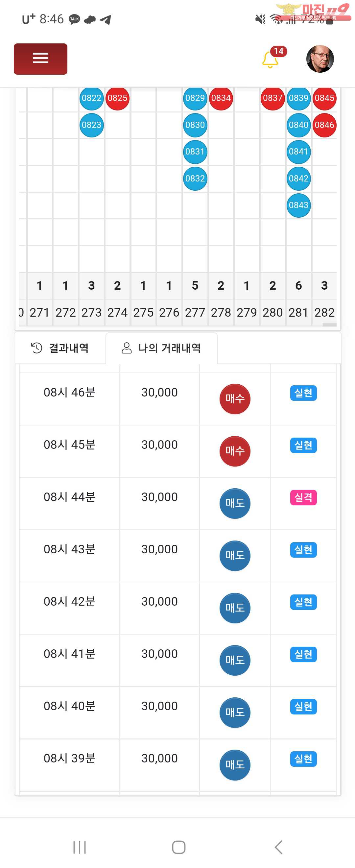The width and height of the screenshot is (355, 868).
Task: Switch to 결과내역 tab
Action: pos(60,348)
